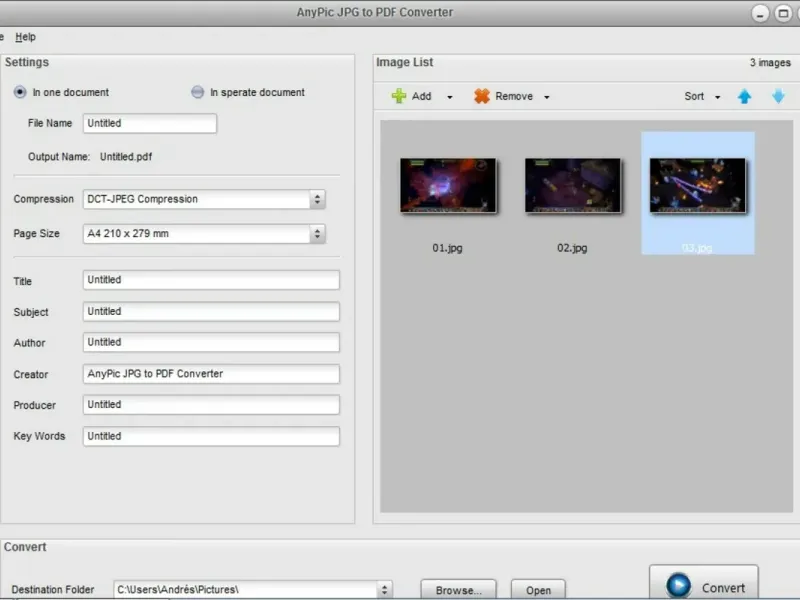Click the 3 images count label
The height and width of the screenshot is (600, 800).
point(770,62)
